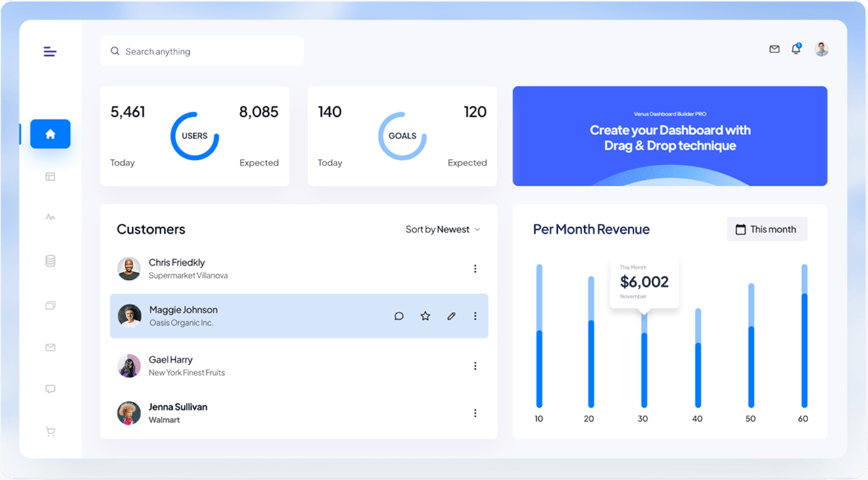The image size is (868, 480).
Task: Open Gael Harry's three-dot menu
Action: tap(475, 366)
